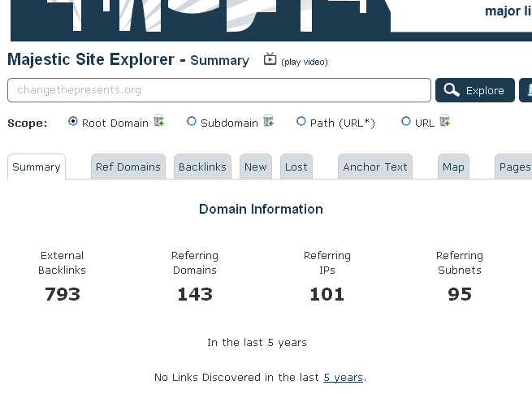Click the External Backlinks value 793
This screenshot has width=532, height=394.
[x=63, y=294]
